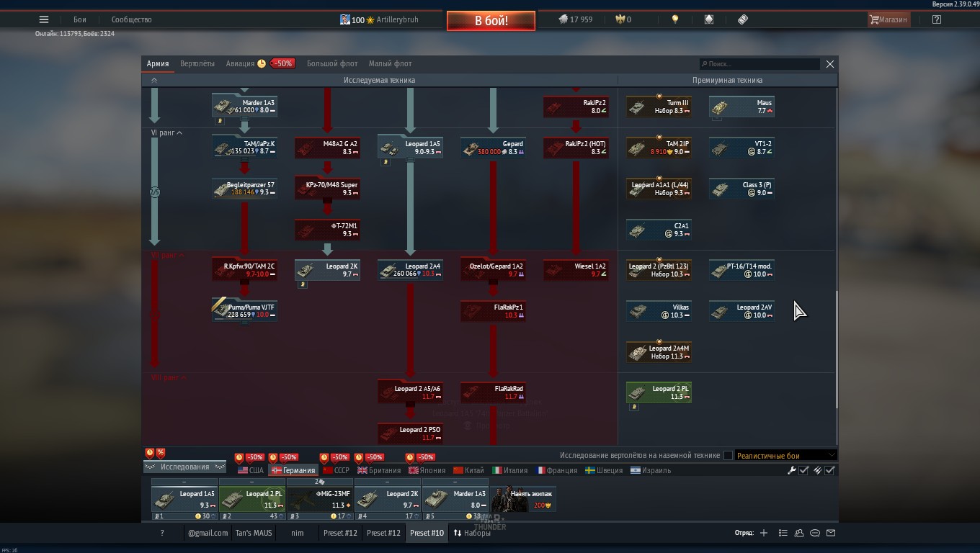Select the Leopard 2 PL vehicle card in tree

pyautogui.click(x=659, y=392)
